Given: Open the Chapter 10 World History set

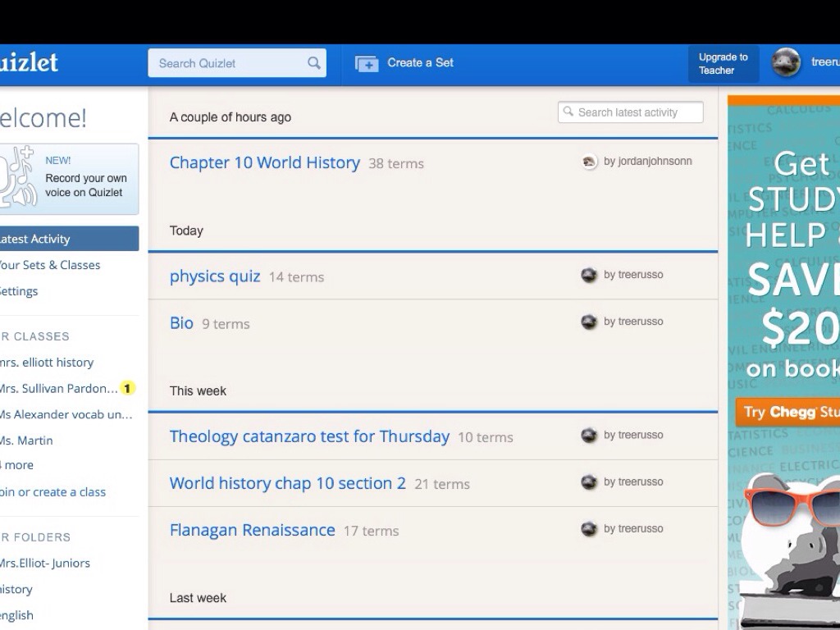Looking at the screenshot, I should coord(264,162).
